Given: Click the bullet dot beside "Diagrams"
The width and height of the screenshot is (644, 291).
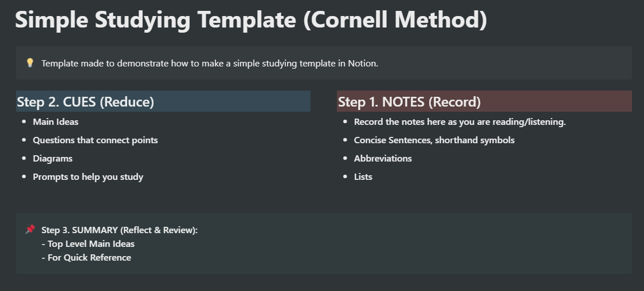Looking at the screenshot, I should (x=24, y=159).
